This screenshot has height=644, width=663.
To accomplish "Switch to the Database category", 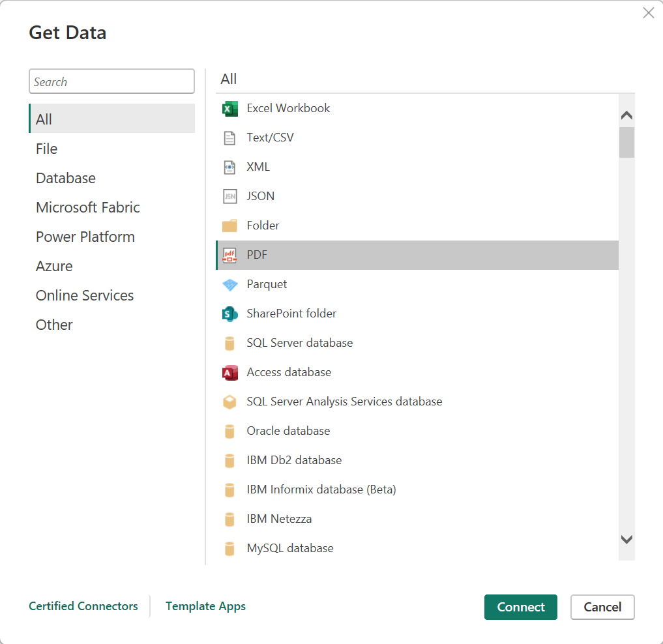I will [x=65, y=177].
